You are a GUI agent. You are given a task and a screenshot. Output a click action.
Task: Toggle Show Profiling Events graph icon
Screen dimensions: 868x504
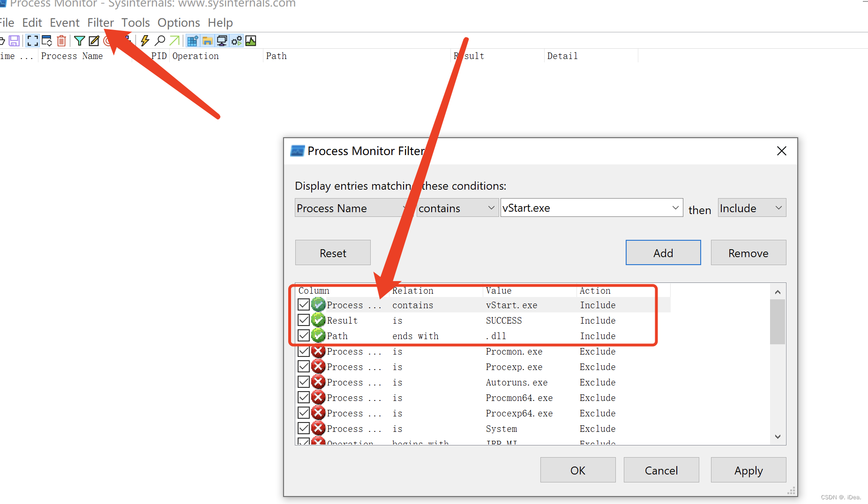[x=251, y=41]
